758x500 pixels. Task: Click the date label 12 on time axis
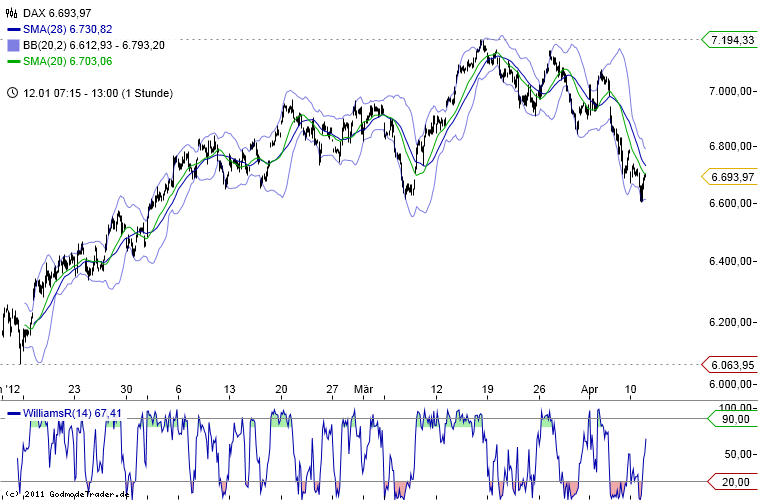(437, 389)
